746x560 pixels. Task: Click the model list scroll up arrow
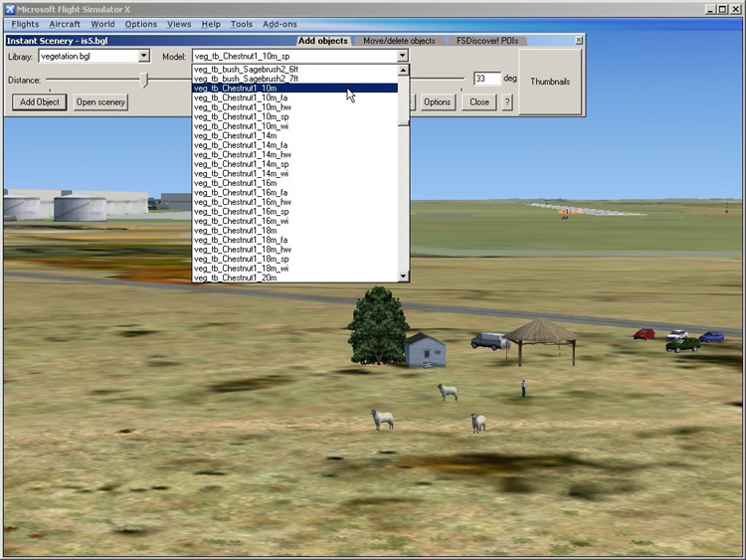[403, 71]
